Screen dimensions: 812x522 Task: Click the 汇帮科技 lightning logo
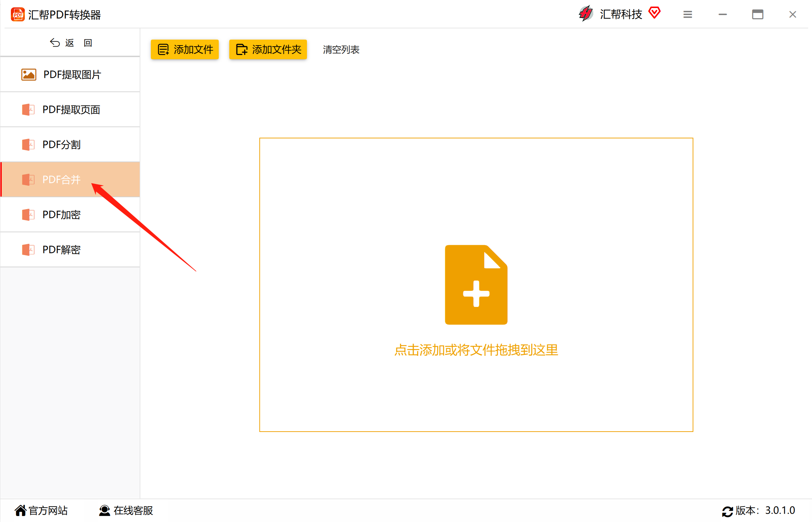coord(586,13)
